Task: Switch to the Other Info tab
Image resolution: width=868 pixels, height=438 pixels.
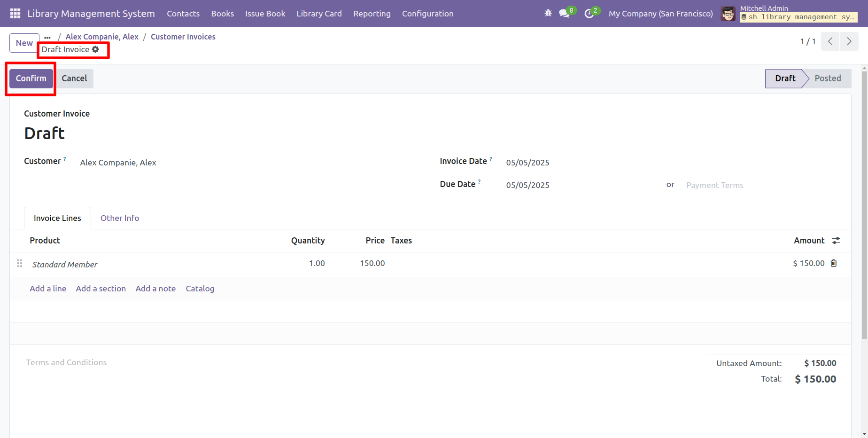Action: [120, 218]
